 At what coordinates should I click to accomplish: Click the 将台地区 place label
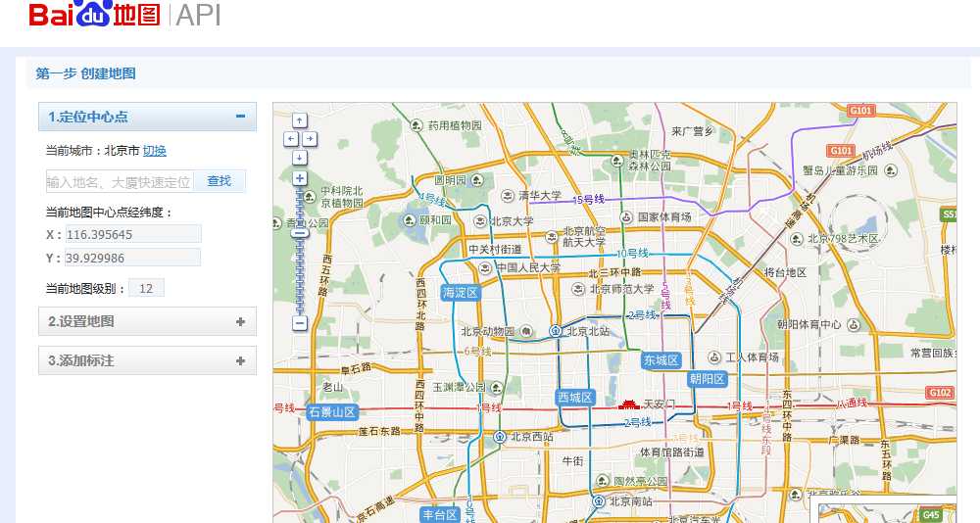785,272
